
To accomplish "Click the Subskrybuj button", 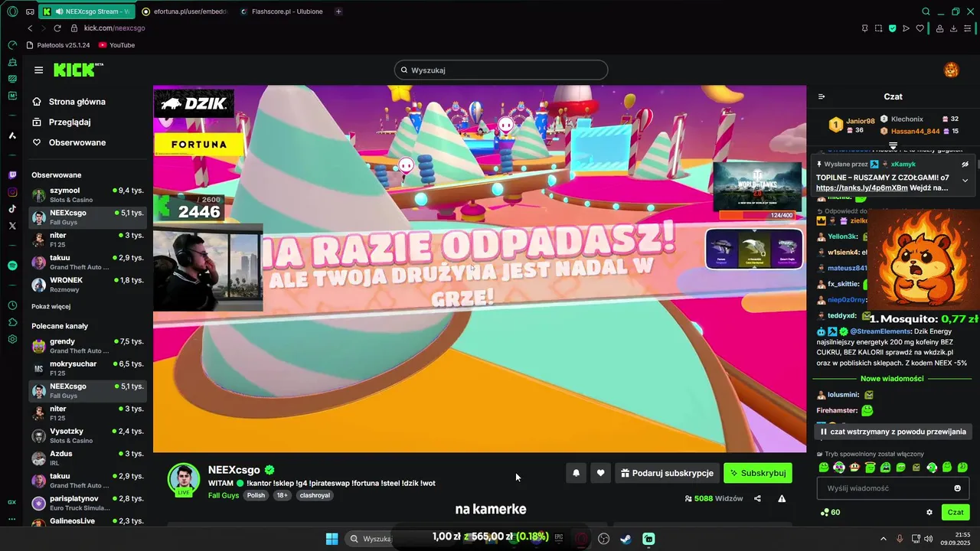I will click(758, 473).
